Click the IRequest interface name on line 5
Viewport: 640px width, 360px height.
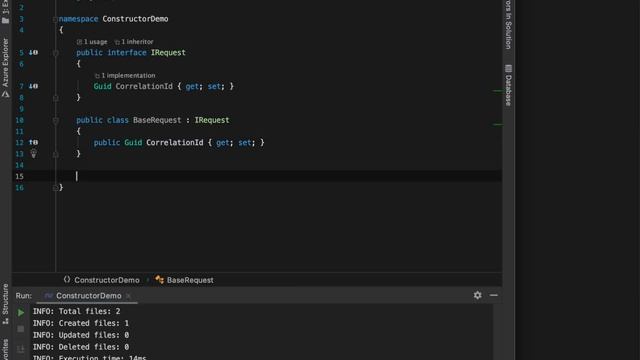[x=168, y=53]
